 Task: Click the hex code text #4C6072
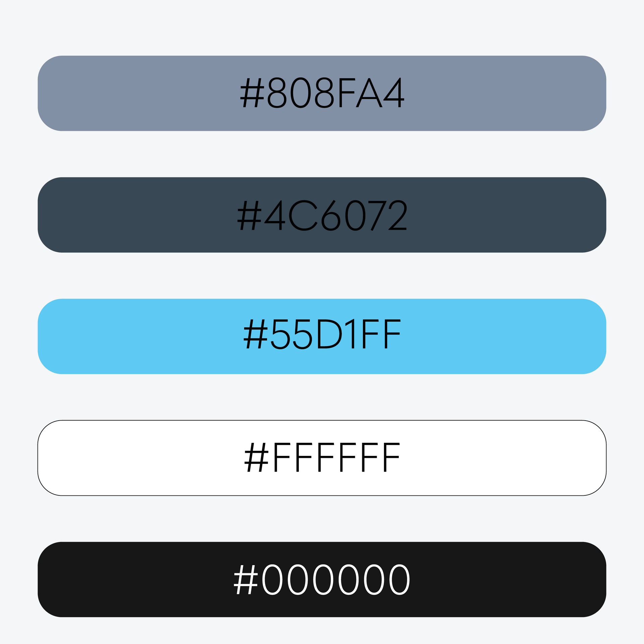click(x=322, y=215)
